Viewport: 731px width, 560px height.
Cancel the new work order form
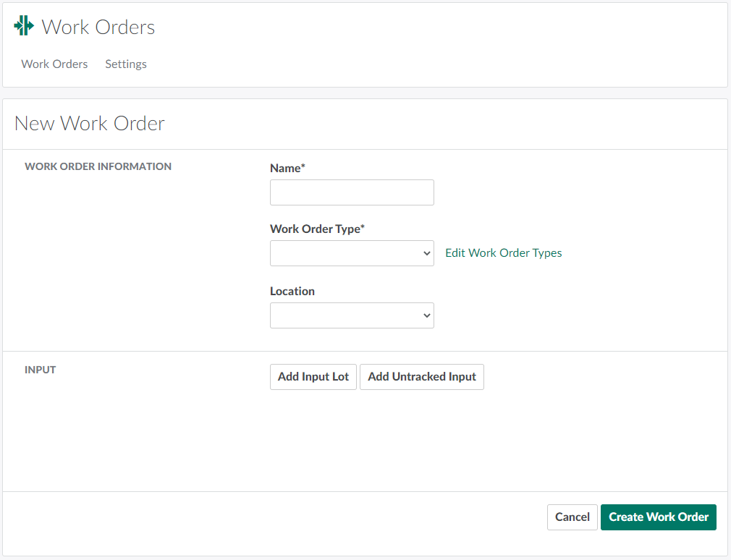tap(572, 517)
